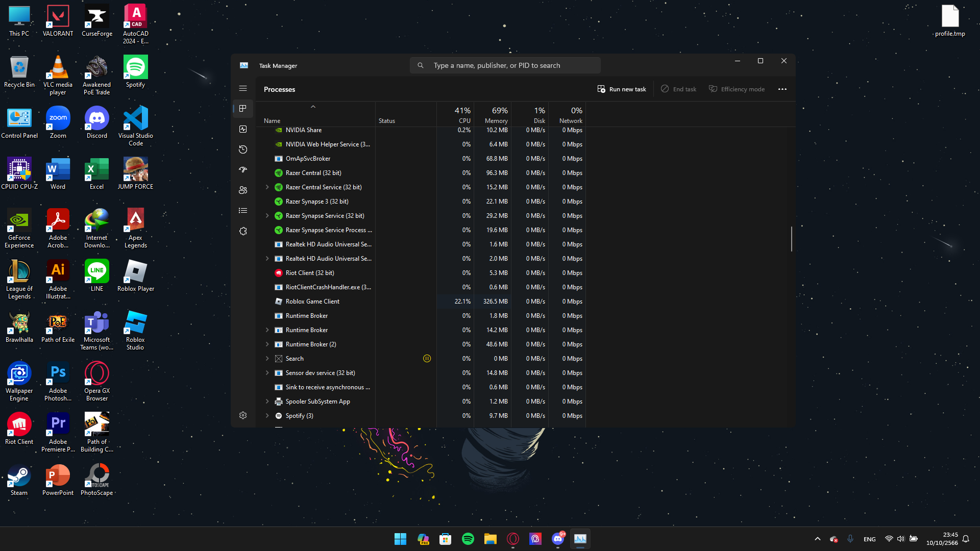Expand Runtime Broker (2) group
This screenshot has width=980, height=551.
click(267, 344)
